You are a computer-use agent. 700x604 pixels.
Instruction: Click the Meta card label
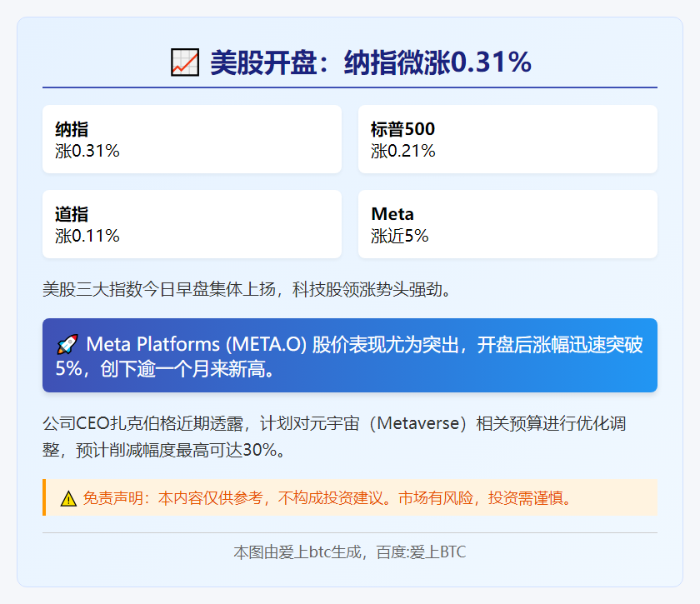[x=392, y=214]
